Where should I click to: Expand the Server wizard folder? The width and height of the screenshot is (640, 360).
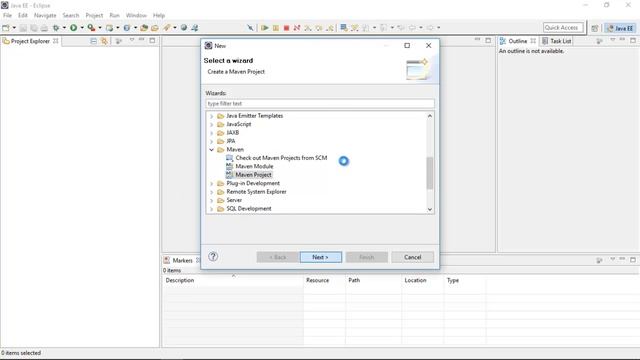click(x=211, y=200)
